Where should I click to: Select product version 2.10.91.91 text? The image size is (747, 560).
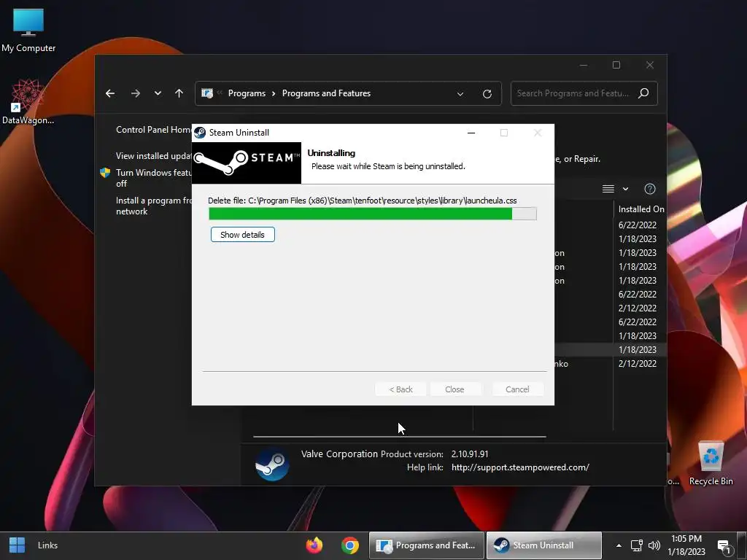click(470, 454)
